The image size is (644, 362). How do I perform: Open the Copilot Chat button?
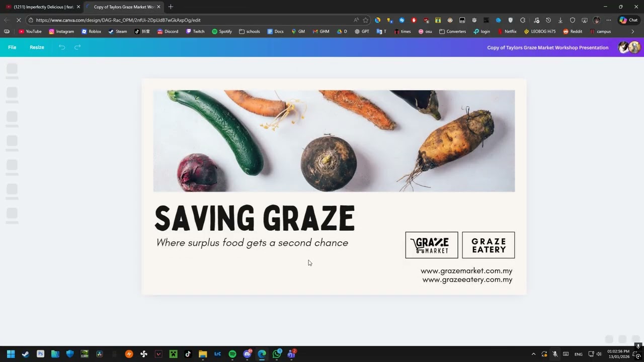click(629, 20)
